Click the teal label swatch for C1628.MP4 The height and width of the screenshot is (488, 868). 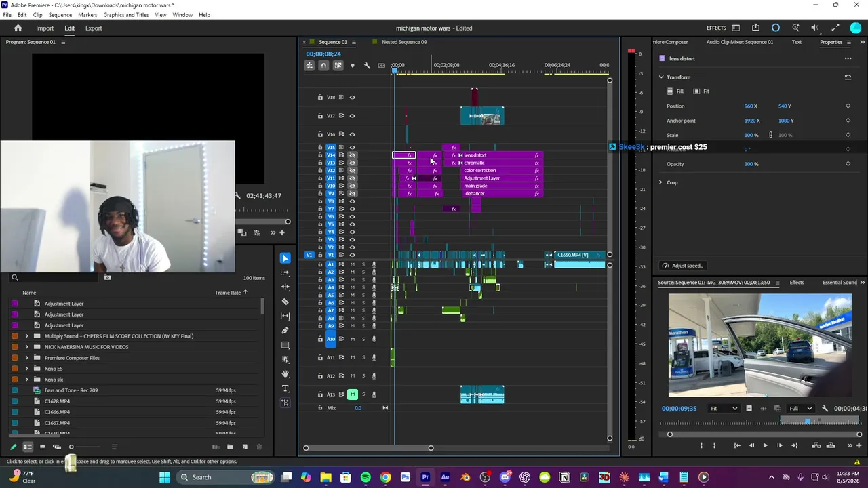15,401
